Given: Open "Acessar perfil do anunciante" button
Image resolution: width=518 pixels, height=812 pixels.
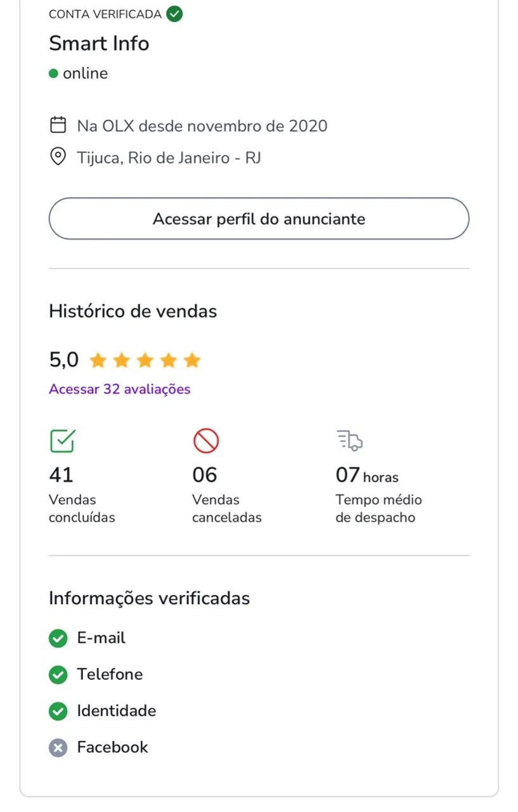Looking at the screenshot, I should coord(259,219).
